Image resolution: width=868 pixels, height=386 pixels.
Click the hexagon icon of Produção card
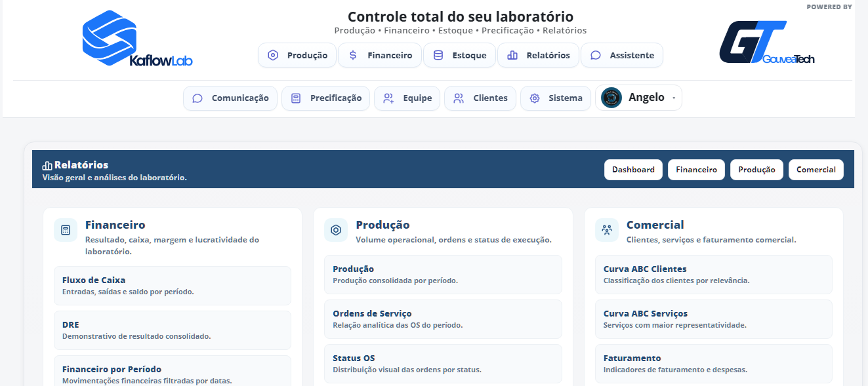pyautogui.click(x=336, y=230)
